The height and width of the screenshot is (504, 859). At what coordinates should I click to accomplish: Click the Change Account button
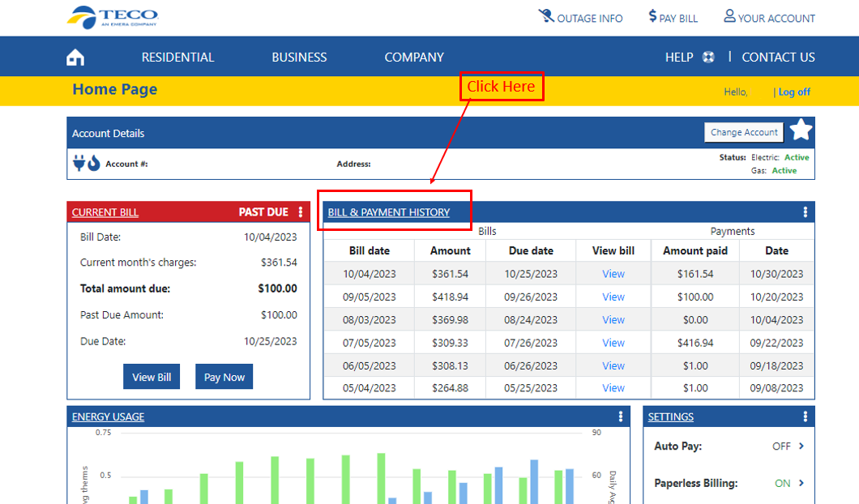(744, 132)
